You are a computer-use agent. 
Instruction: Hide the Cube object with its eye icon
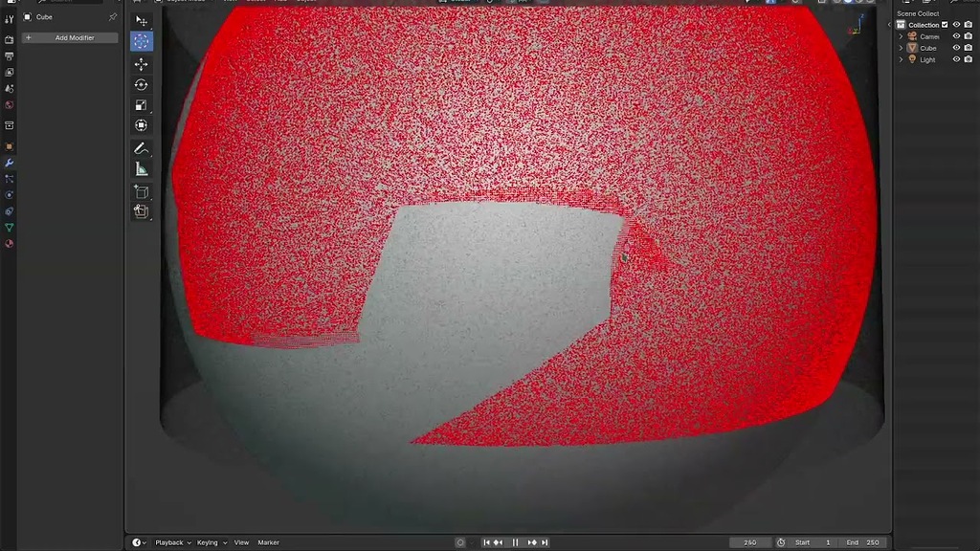[956, 48]
